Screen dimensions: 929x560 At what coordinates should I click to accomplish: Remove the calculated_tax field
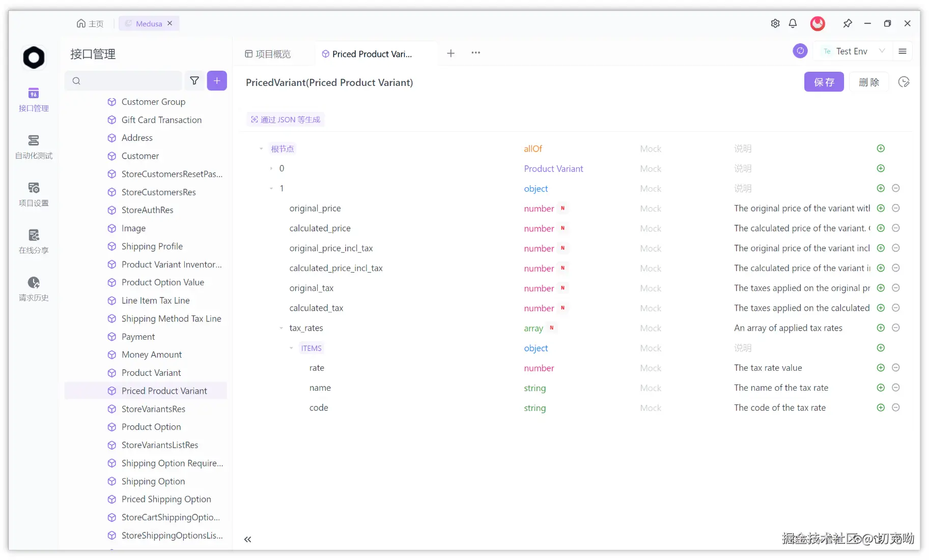click(896, 308)
